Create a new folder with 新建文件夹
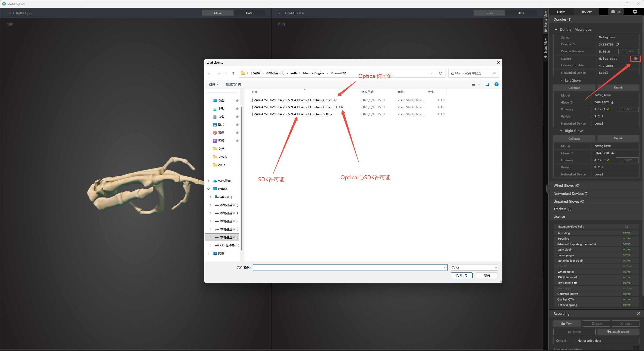 point(233,84)
